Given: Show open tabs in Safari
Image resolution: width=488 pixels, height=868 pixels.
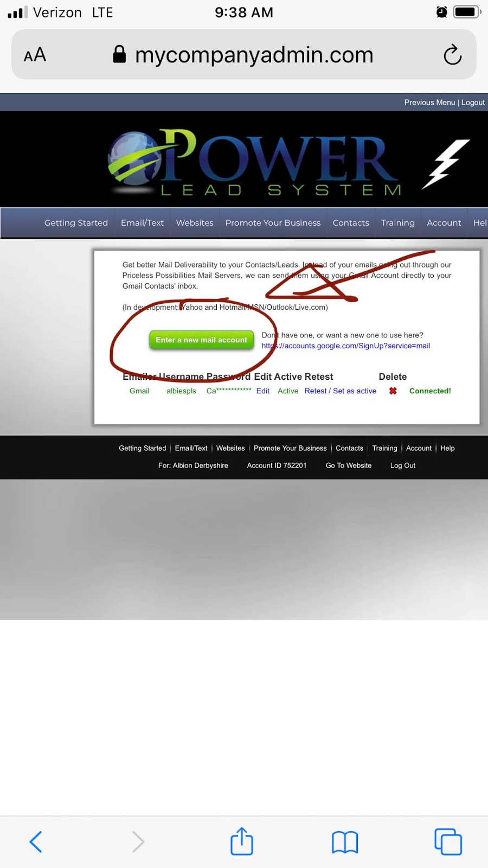Looking at the screenshot, I should [448, 842].
